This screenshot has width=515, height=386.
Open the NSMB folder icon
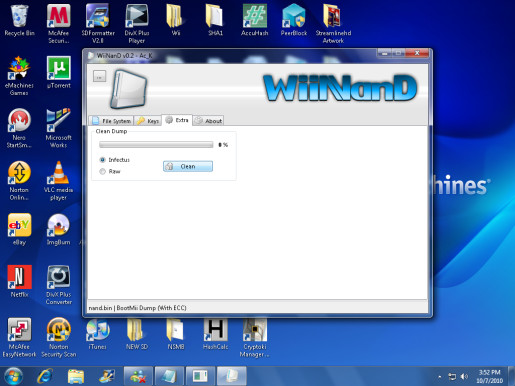tap(176, 334)
